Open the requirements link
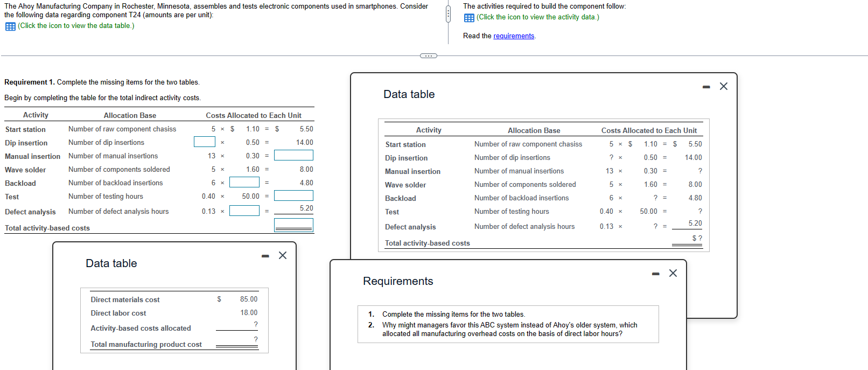 514,36
